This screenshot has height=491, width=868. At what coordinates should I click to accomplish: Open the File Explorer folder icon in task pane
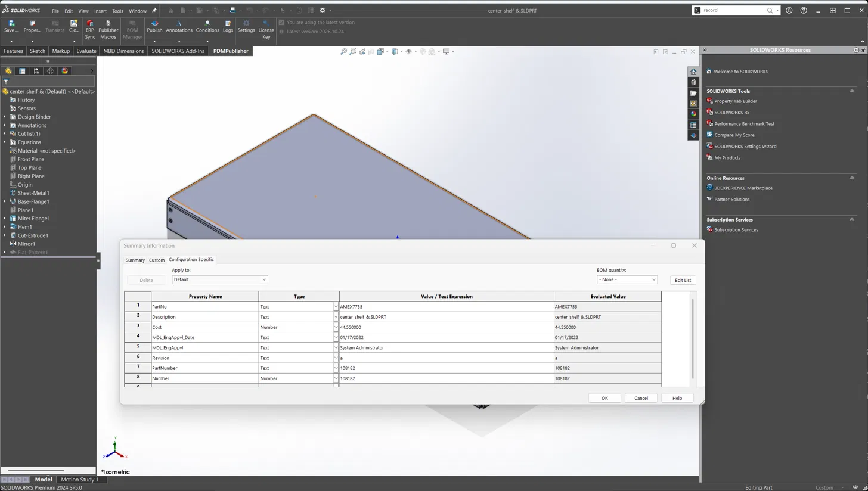click(x=693, y=93)
